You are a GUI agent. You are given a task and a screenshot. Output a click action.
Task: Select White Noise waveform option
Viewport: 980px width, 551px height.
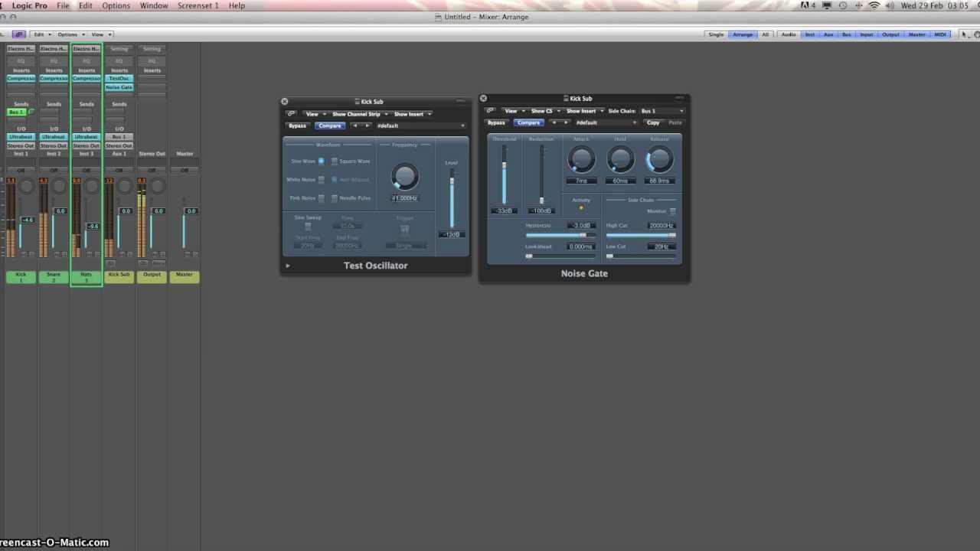pos(321,180)
